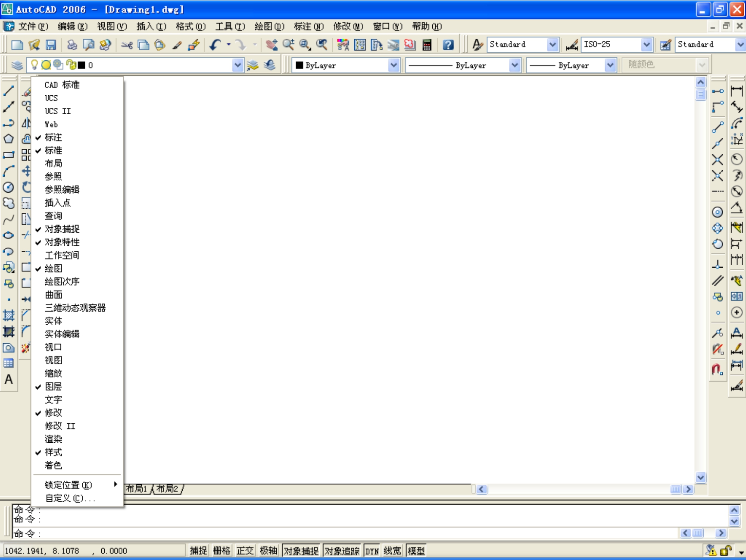The height and width of the screenshot is (560, 746).
Task: Open the undo history dropdown arrow
Action: pyautogui.click(x=229, y=44)
